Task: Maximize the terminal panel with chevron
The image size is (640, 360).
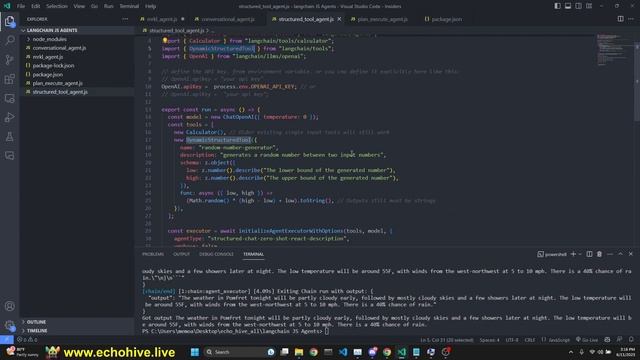Action: coord(620,254)
